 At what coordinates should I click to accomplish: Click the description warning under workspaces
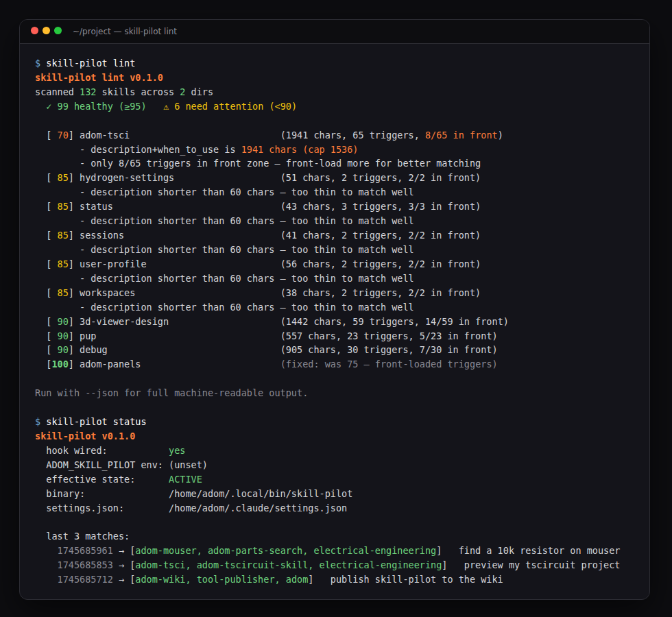(247, 308)
